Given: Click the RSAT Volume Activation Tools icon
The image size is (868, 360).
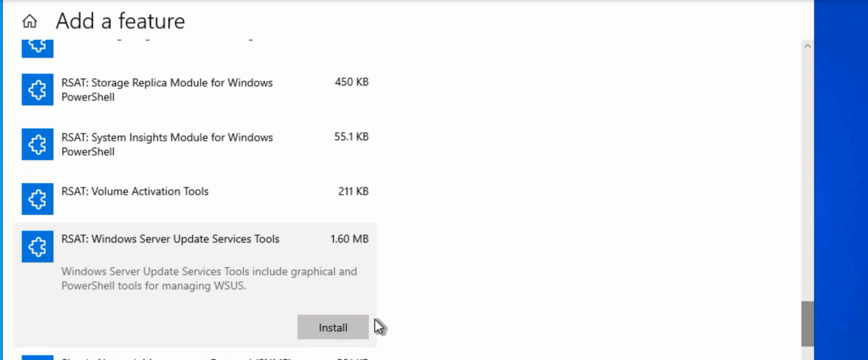Looking at the screenshot, I should 37,199.
